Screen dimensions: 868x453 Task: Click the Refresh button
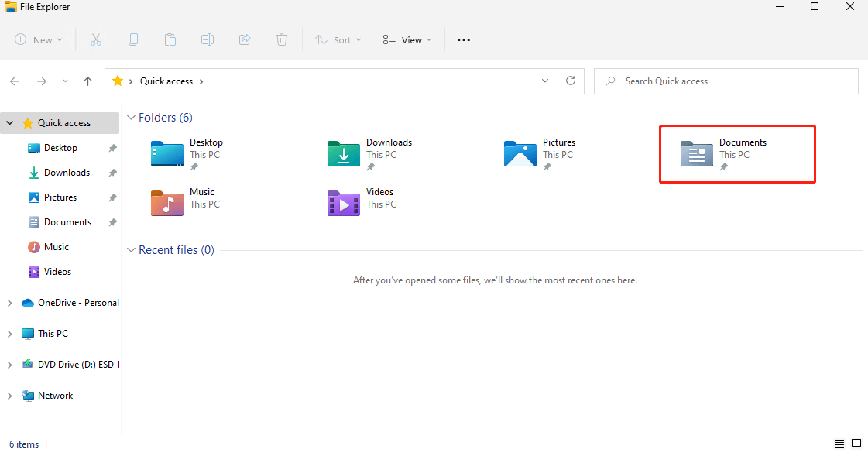(571, 81)
